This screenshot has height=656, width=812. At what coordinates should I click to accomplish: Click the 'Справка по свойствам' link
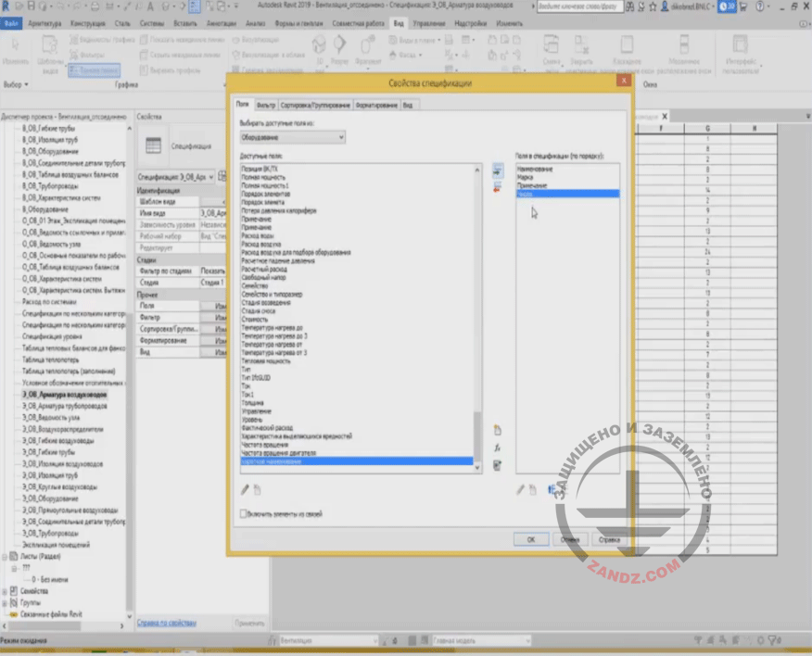coord(166,623)
